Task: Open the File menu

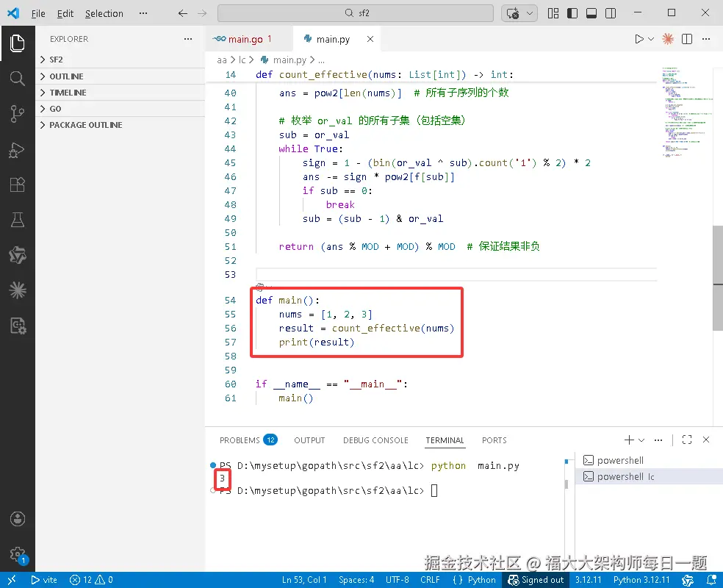Action: click(x=38, y=13)
